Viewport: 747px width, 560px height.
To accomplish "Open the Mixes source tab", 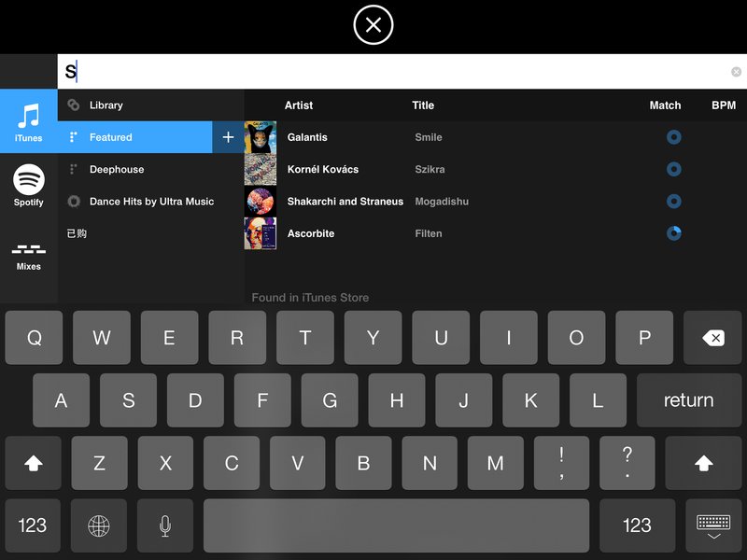I will click(x=29, y=258).
